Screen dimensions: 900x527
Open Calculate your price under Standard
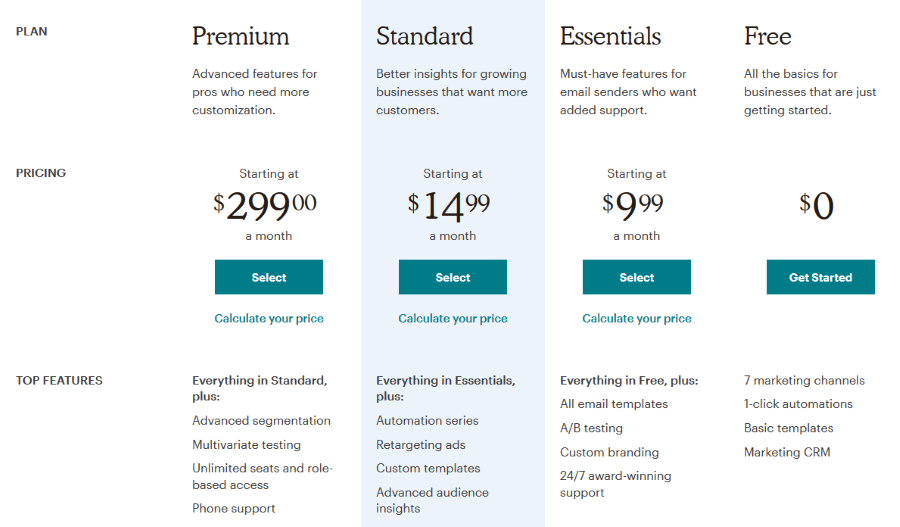(x=453, y=319)
